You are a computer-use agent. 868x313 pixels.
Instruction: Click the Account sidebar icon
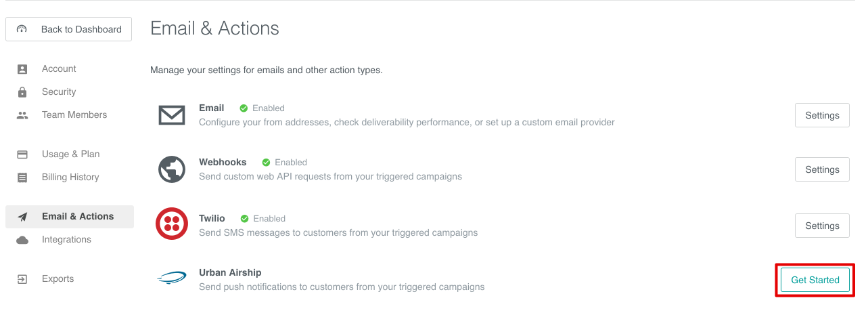click(x=22, y=69)
